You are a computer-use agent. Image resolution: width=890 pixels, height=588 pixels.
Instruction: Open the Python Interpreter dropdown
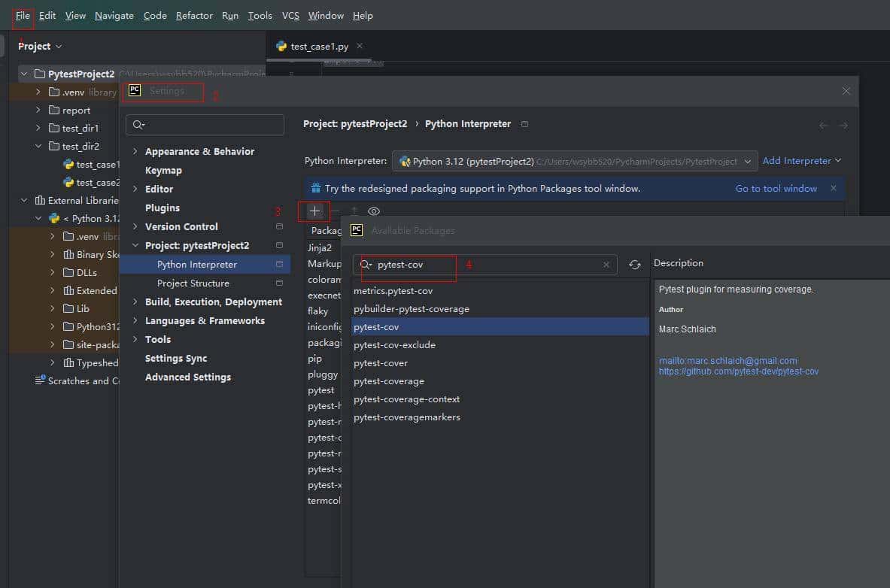tap(748, 161)
